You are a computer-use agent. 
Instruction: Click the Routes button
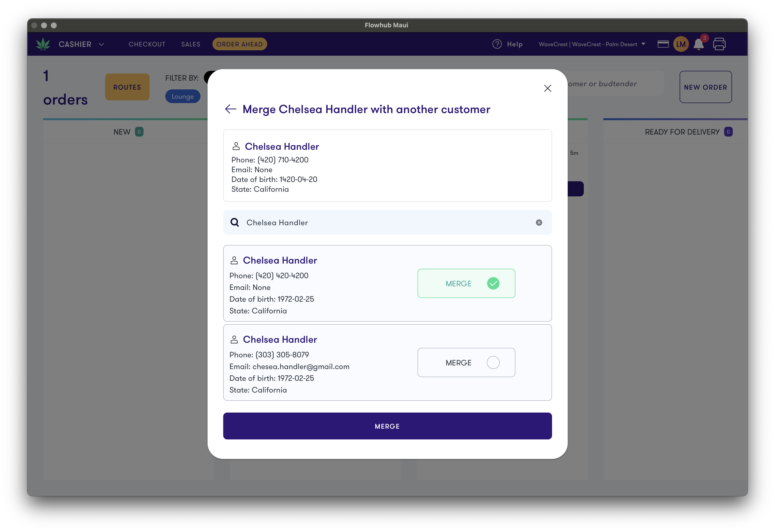click(x=127, y=87)
